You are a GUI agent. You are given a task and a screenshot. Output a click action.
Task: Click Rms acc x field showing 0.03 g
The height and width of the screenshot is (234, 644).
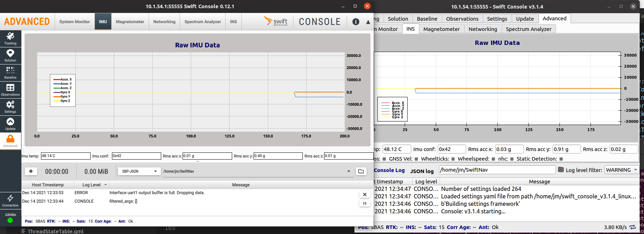click(509, 149)
